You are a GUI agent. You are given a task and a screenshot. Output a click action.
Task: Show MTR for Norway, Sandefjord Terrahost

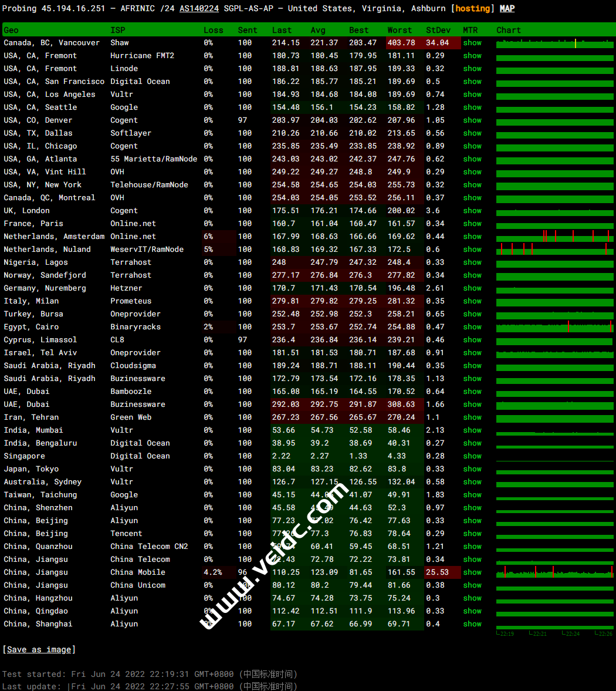point(472,275)
